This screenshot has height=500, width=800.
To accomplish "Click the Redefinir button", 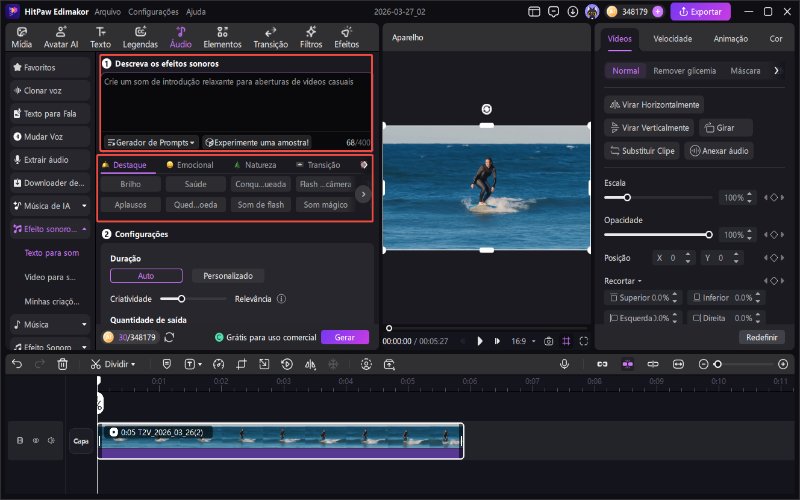I will [762, 337].
